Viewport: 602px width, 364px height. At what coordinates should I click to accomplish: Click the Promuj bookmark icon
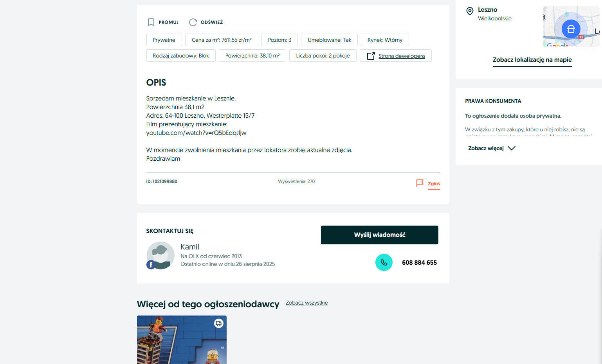151,22
